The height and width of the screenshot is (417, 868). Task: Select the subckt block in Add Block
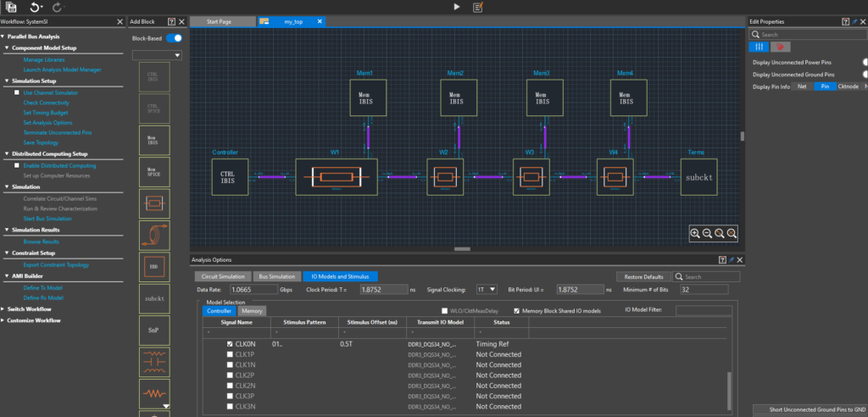[153, 298]
